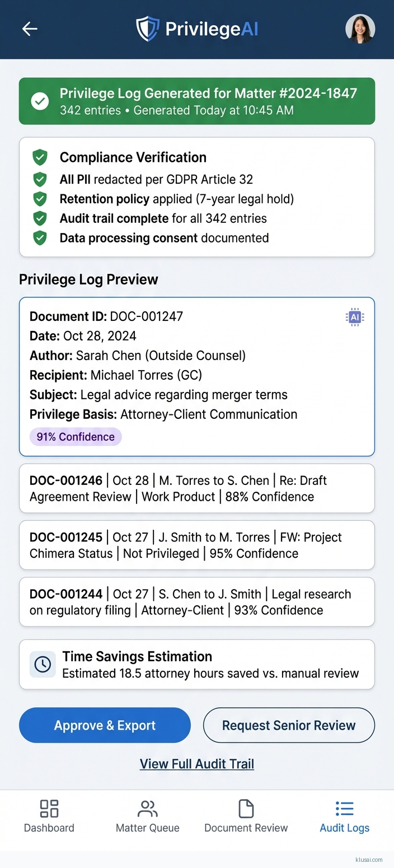
Task: Click the Audit Logs list icon
Action: click(x=345, y=809)
